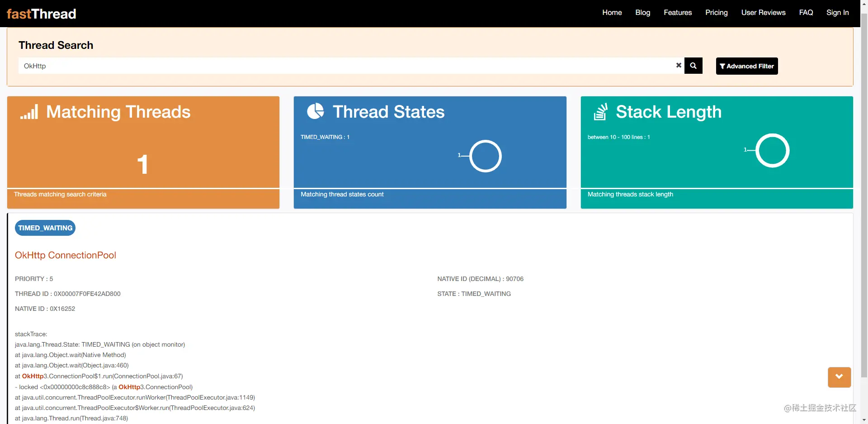Click 'Matching thread states count' caption
Screen dimensions: 868x424
[x=342, y=195]
